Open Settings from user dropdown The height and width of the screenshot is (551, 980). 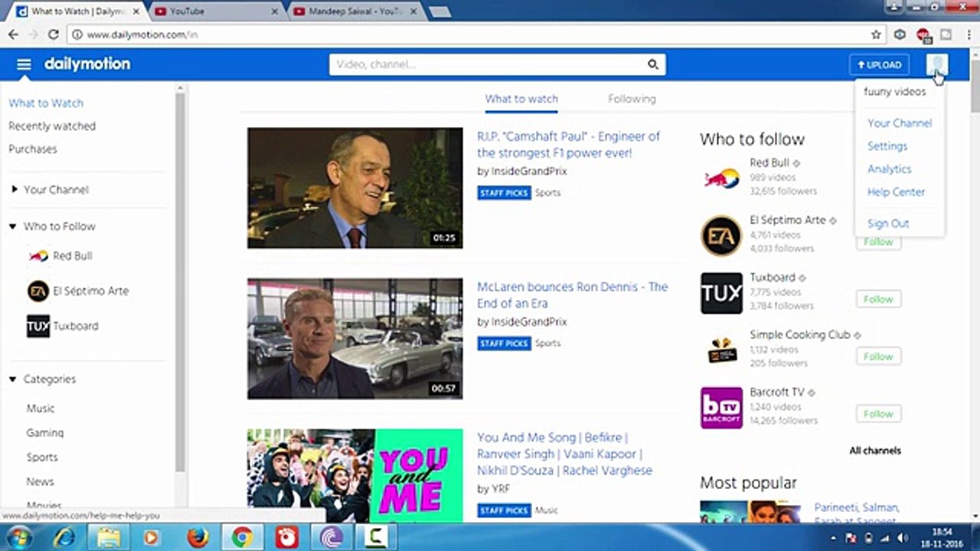[x=887, y=145]
